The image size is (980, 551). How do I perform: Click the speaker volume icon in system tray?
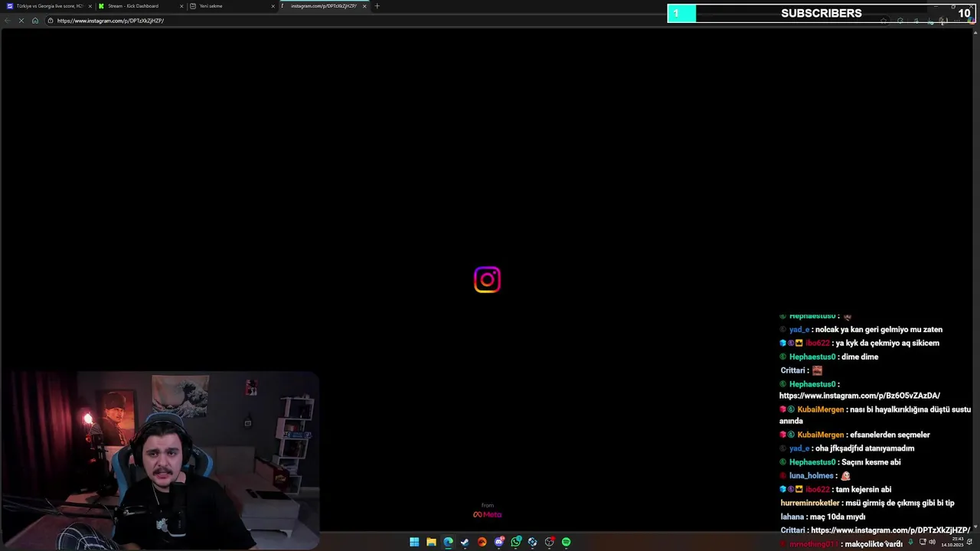tap(932, 542)
